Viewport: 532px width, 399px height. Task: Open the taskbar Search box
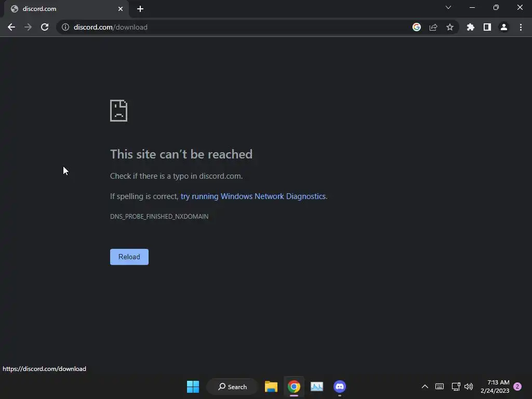click(232, 387)
